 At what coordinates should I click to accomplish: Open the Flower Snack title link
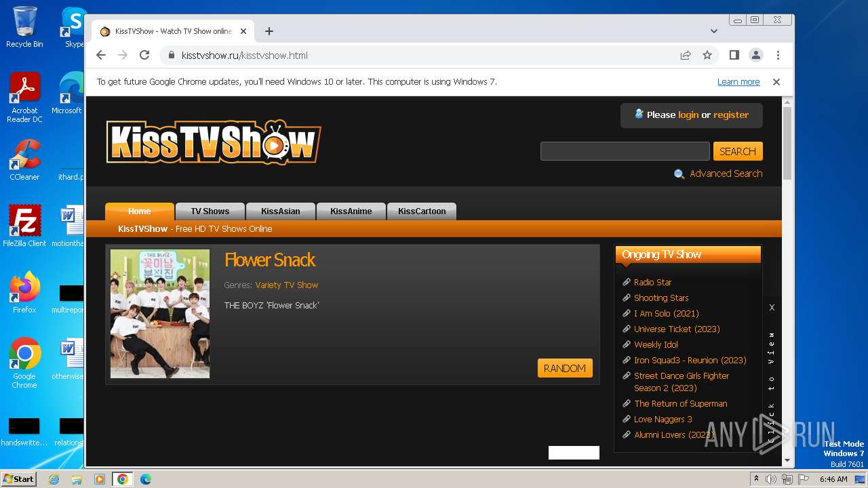270,260
